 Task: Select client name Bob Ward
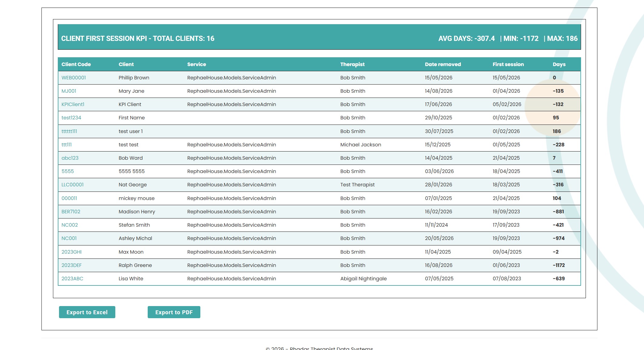click(x=130, y=158)
